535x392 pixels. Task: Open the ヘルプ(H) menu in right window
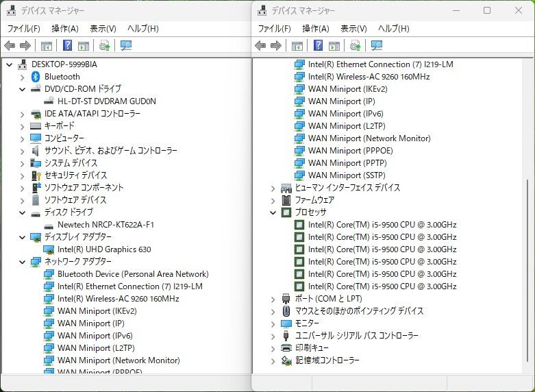point(393,29)
